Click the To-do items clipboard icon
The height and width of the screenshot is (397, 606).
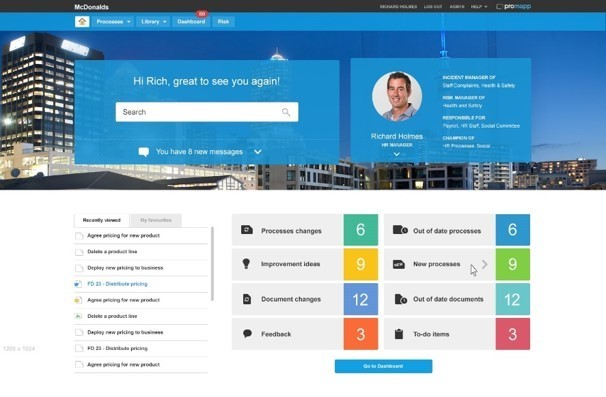tap(399, 334)
